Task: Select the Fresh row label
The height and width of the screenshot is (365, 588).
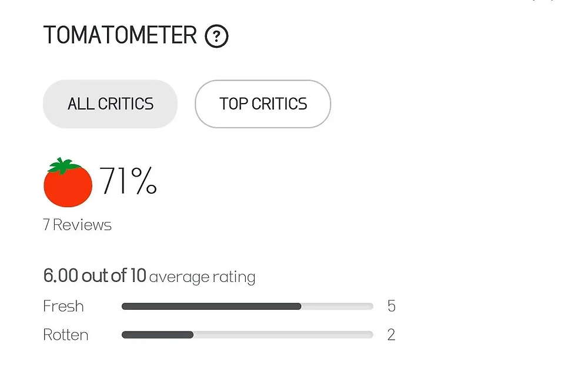Action: point(64,306)
